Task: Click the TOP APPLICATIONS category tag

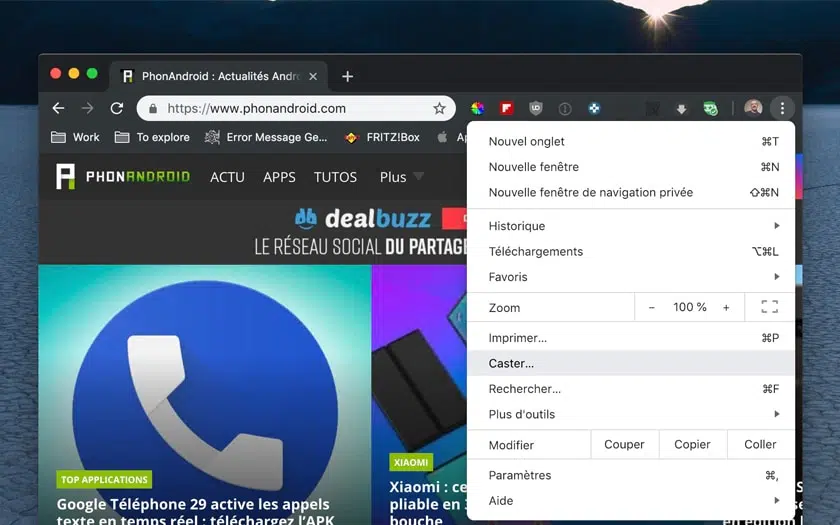Action: click(x=104, y=479)
